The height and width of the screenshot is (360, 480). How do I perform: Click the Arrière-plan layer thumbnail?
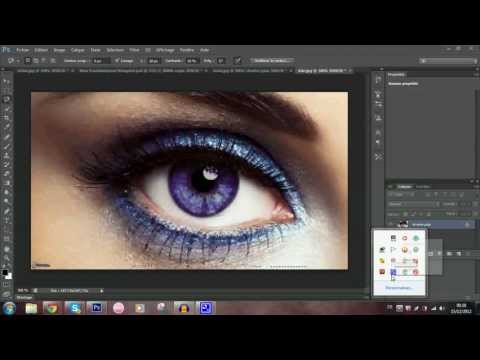404,225
